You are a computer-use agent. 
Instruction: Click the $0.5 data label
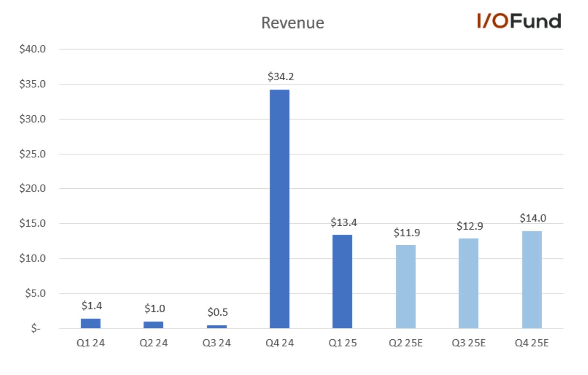point(218,312)
